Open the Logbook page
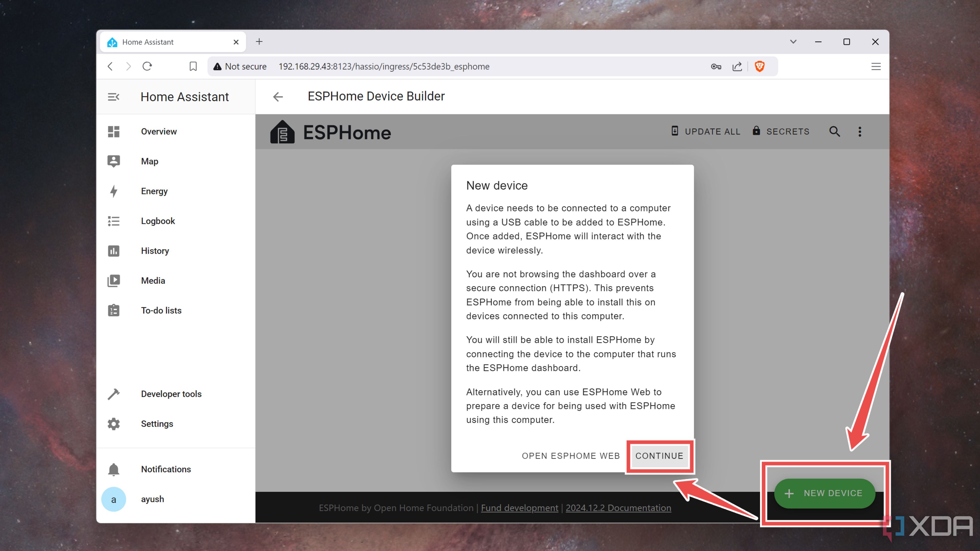Screen dimensions: 980x551 pos(175,221)
